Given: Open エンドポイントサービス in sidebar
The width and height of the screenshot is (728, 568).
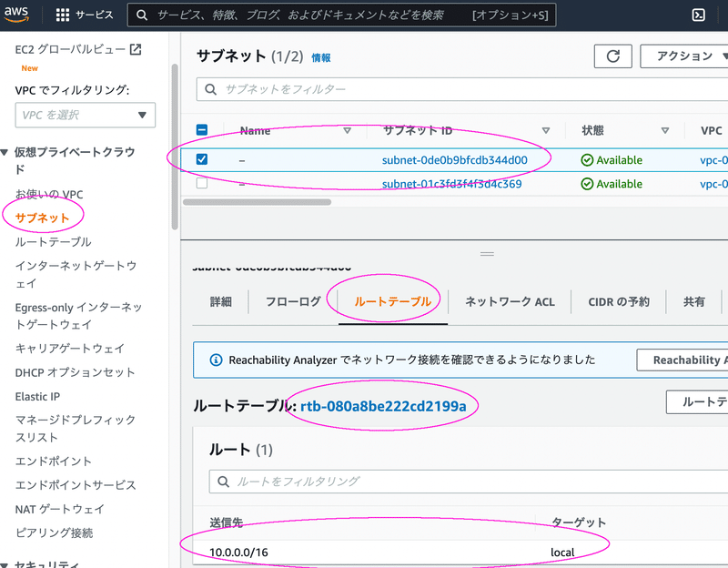Looking at the screenshot, I should 76,485.
